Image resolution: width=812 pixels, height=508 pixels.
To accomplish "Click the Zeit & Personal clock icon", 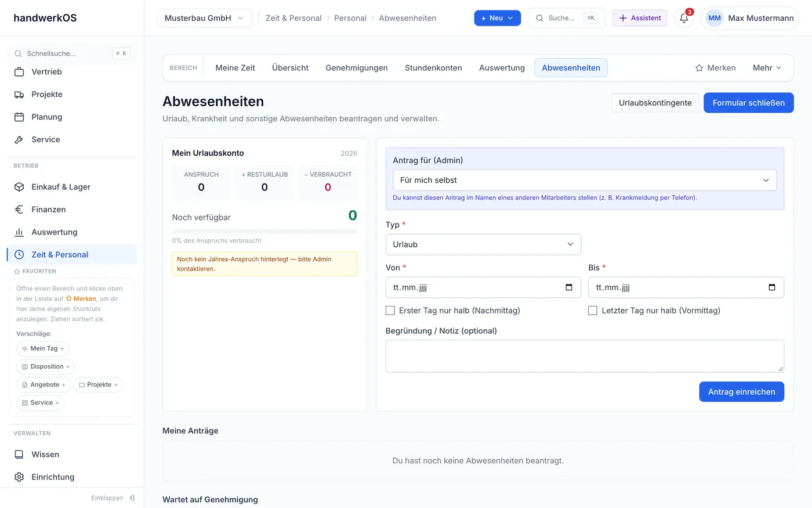I will [19, 255].
